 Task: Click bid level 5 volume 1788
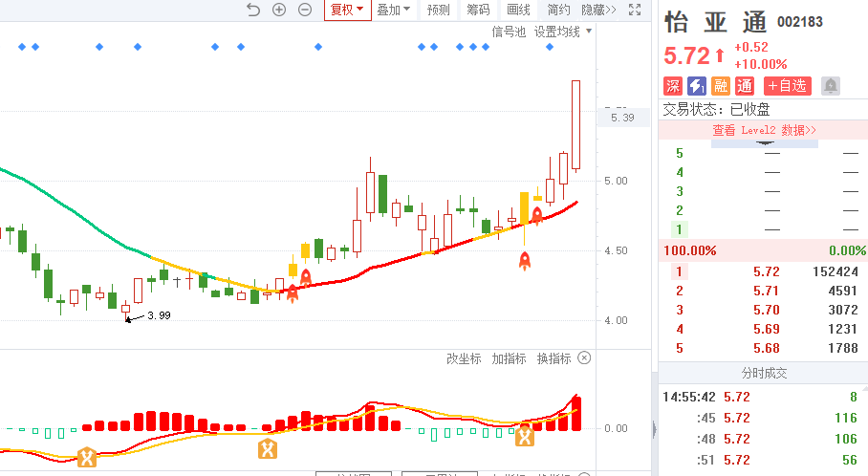click(843, 348)
